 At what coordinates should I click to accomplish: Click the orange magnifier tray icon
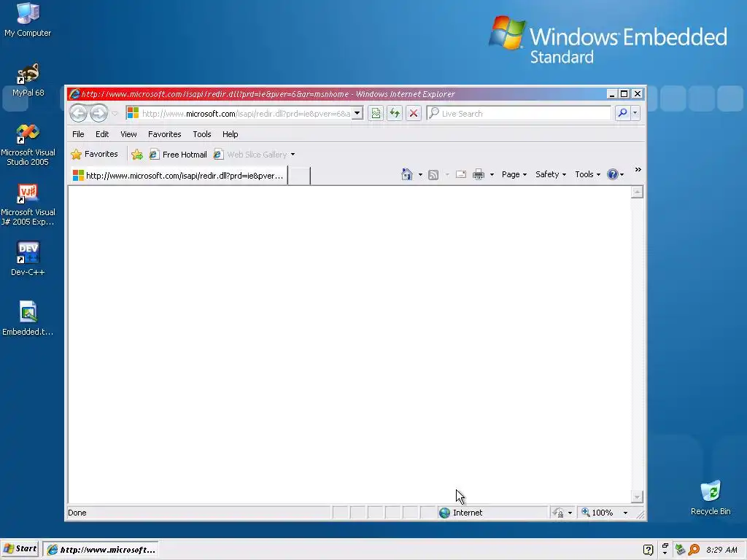click(694, 550)
